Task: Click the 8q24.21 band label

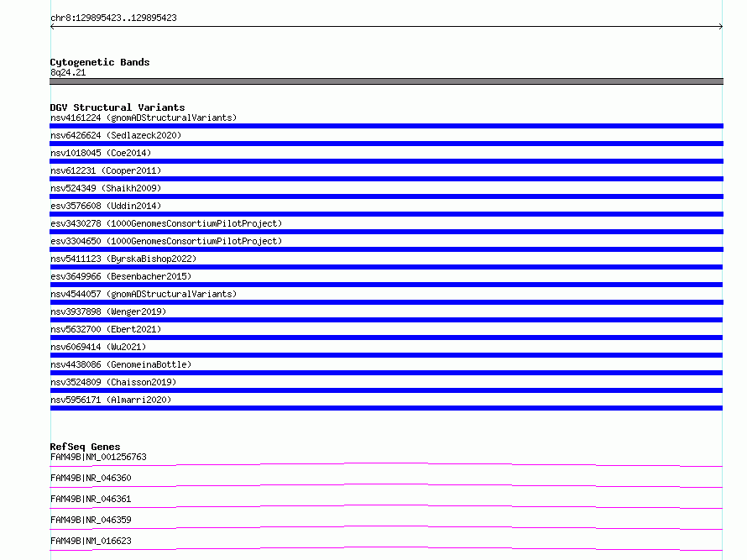Action: [68, 72]
